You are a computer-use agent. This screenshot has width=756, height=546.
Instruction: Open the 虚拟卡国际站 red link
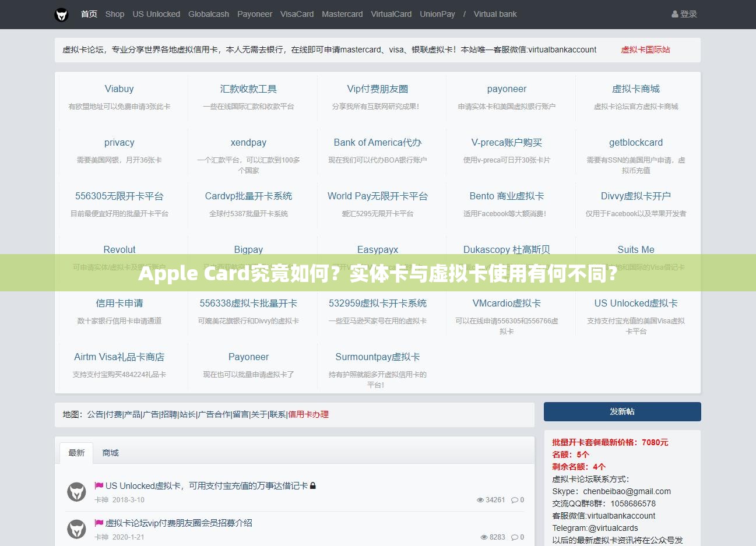pos(645,50)
